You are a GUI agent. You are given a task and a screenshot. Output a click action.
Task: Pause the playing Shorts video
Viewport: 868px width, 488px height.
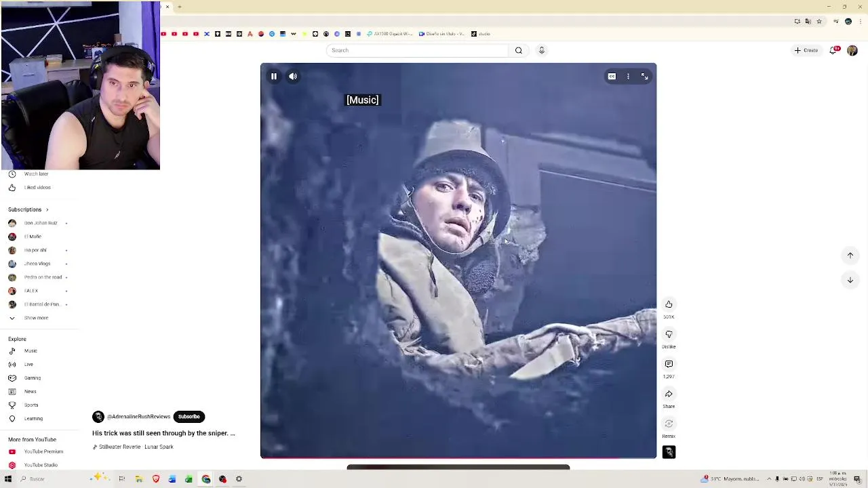274,77
